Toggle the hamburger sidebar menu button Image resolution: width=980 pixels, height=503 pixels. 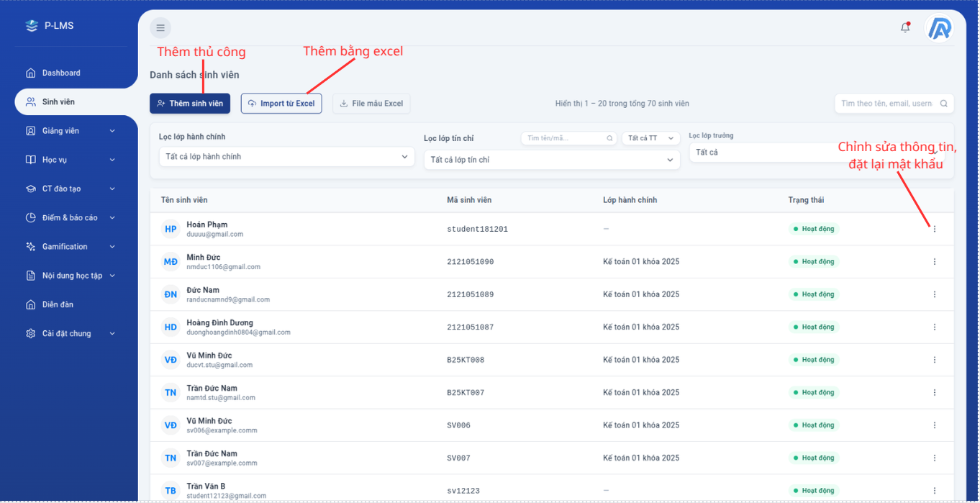(160, 28)
